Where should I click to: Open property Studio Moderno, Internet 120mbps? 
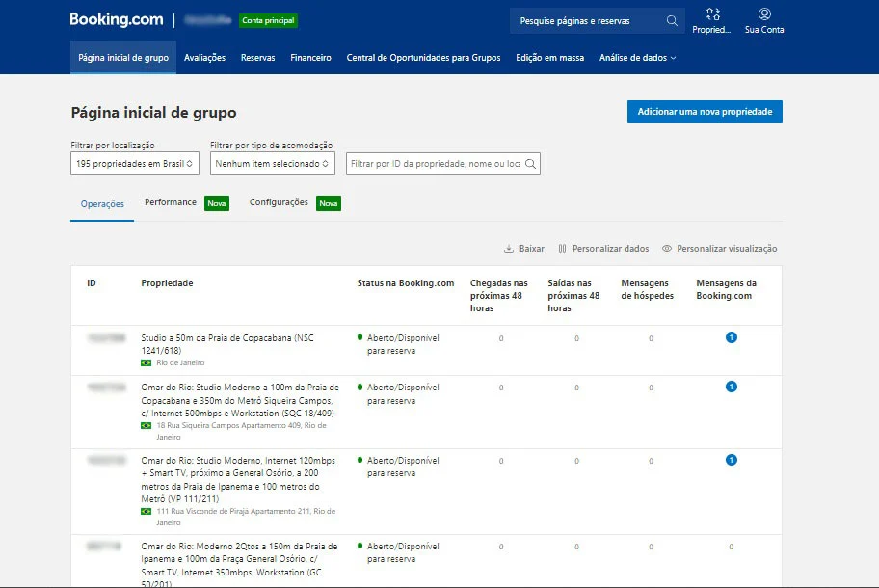(x=238, y=480)
